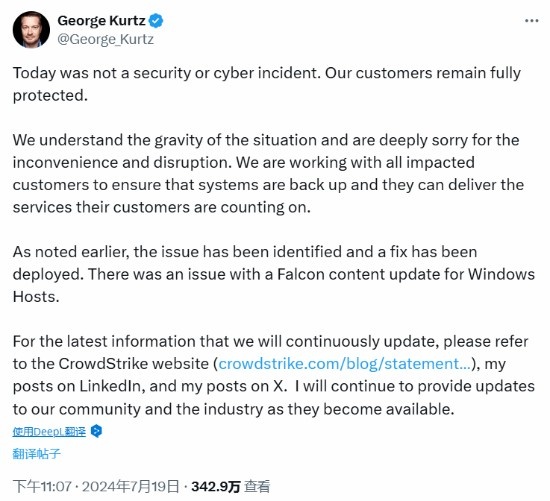The image size is (550, 501).
Task: Click the 'Today was not a security' paragraph
Action: point(267,84)
